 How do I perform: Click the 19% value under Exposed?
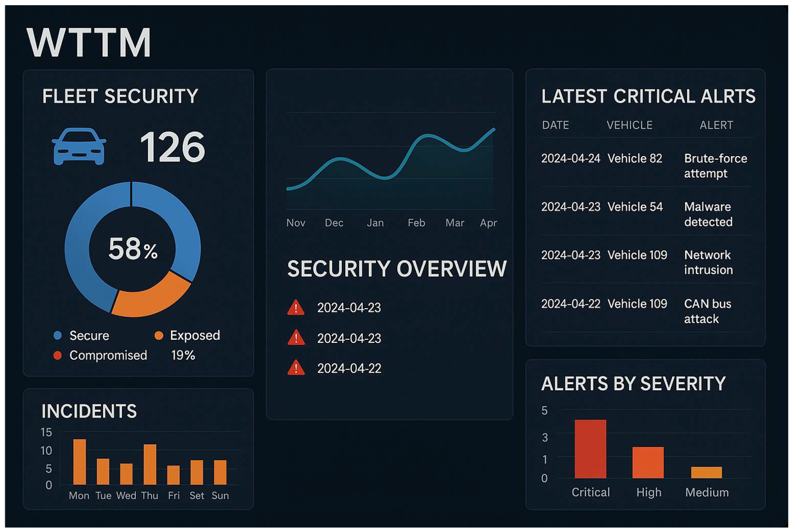click(x=183, y=355)
